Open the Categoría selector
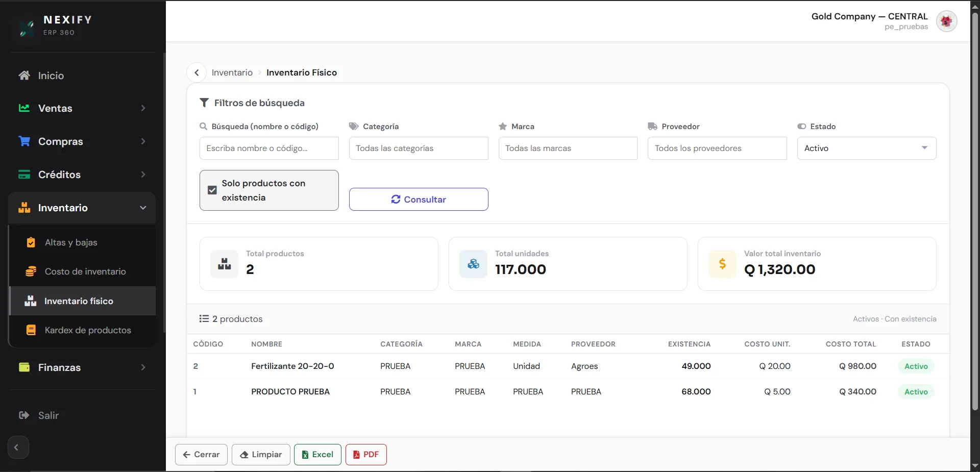 tap(419, 148)
